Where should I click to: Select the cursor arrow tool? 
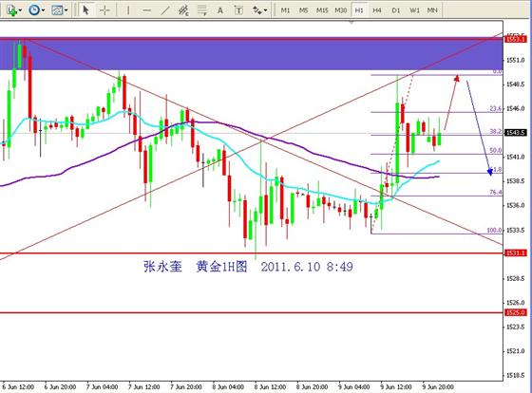(85, 10)
